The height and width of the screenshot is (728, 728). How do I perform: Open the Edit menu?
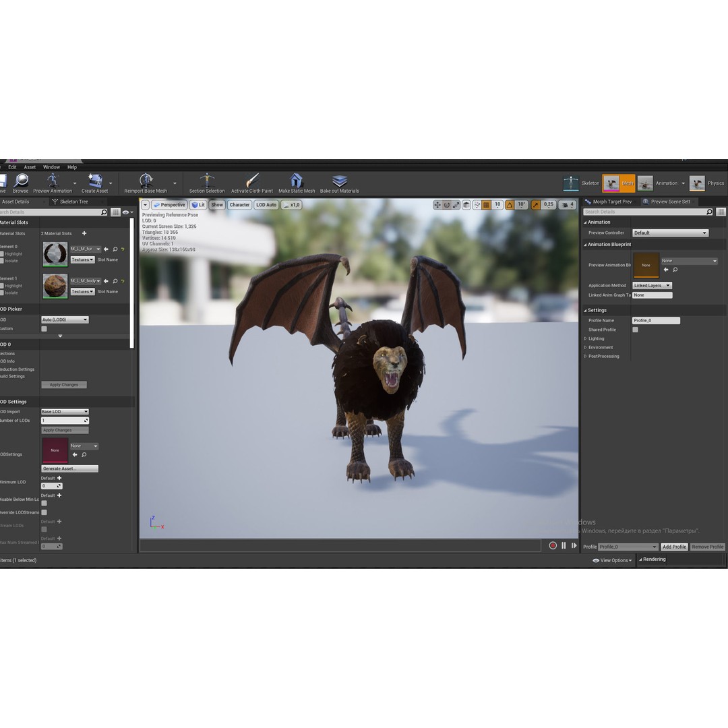point(13,167)
